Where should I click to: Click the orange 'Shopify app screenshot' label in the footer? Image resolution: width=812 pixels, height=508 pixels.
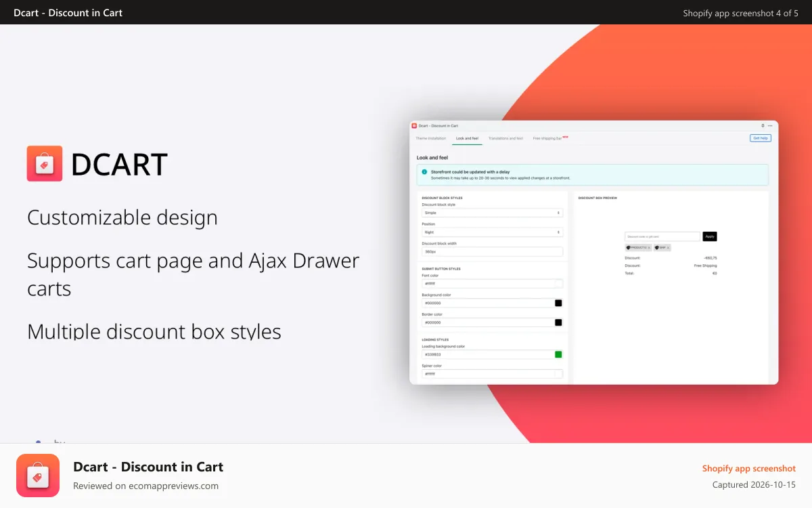[749, 469]
